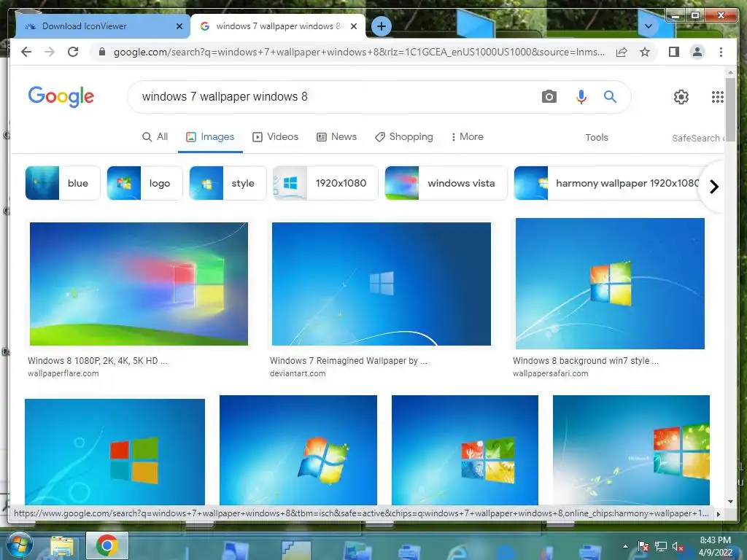Open the News results tab
747x560 pixels.
(x=337, y=137)
